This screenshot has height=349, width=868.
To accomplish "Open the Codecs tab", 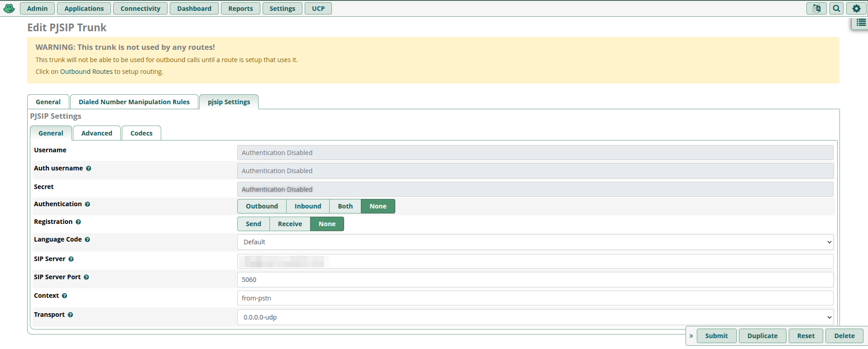I will click(x=141, y=133).
